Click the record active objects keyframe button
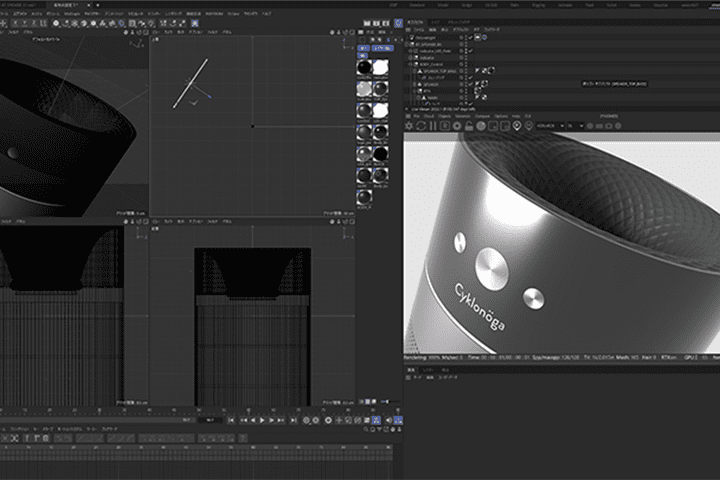 (x=306, y=420)
